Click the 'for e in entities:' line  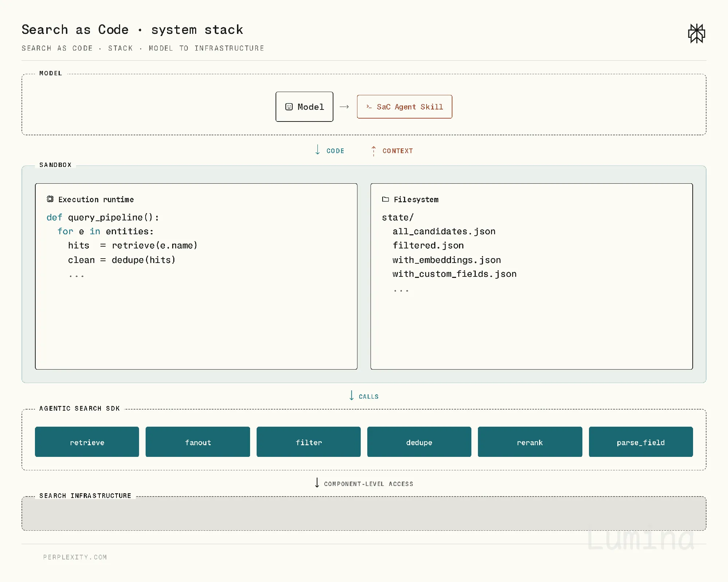pos(106,231)
